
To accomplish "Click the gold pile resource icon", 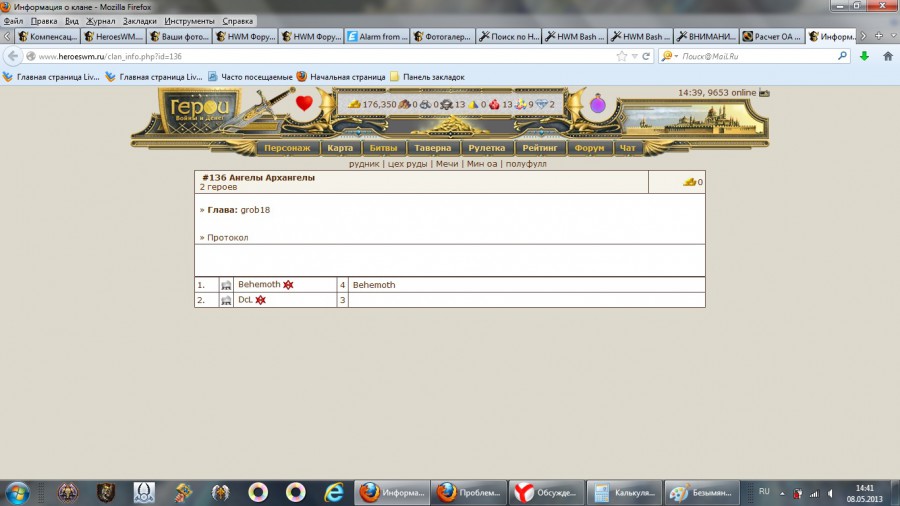I will coord(354,104).
